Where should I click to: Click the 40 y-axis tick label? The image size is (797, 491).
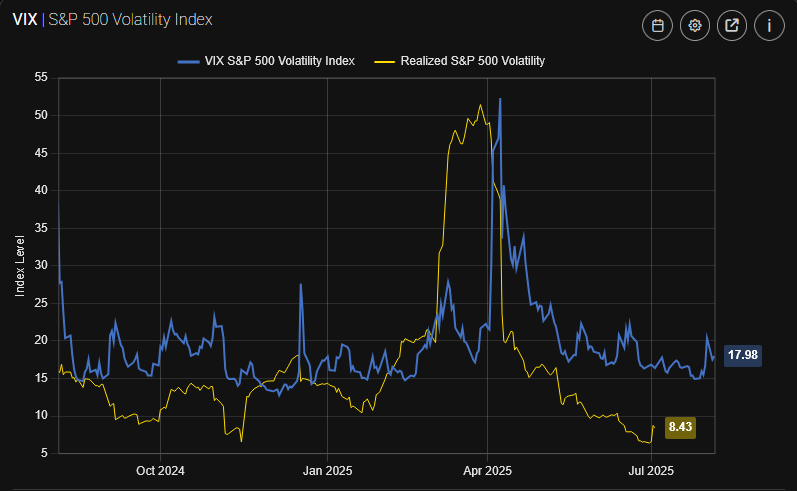pyautogui.click(x=41, y=190)
